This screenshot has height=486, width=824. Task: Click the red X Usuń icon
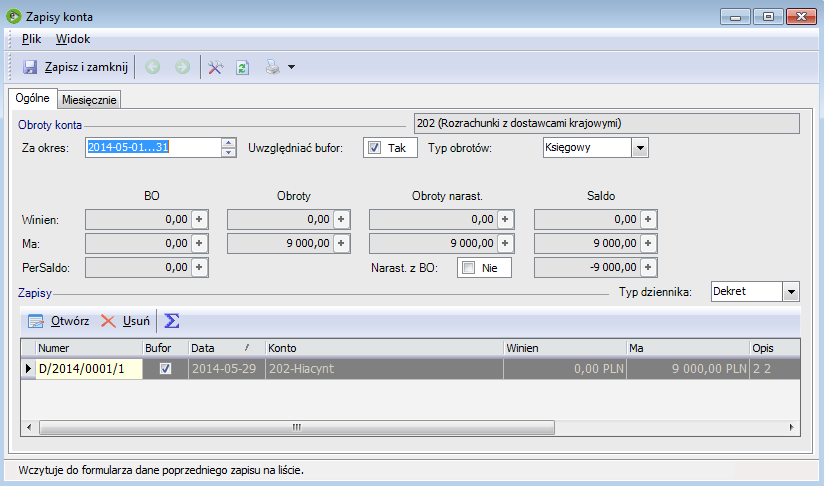point(108,321)
